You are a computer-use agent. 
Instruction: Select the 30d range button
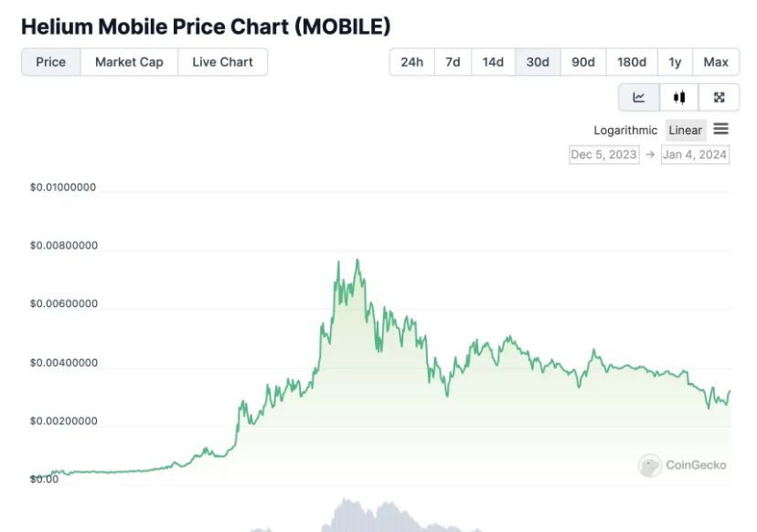point(538,62)
